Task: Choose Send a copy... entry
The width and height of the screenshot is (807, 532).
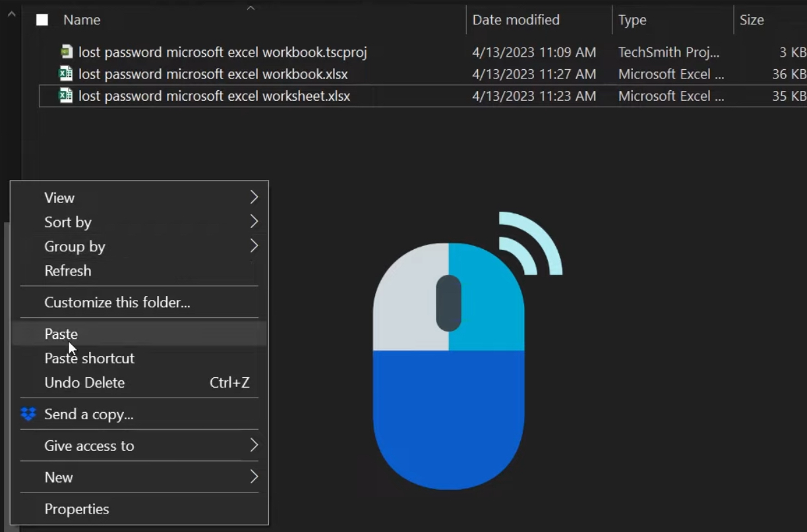Action: [140, 414]
